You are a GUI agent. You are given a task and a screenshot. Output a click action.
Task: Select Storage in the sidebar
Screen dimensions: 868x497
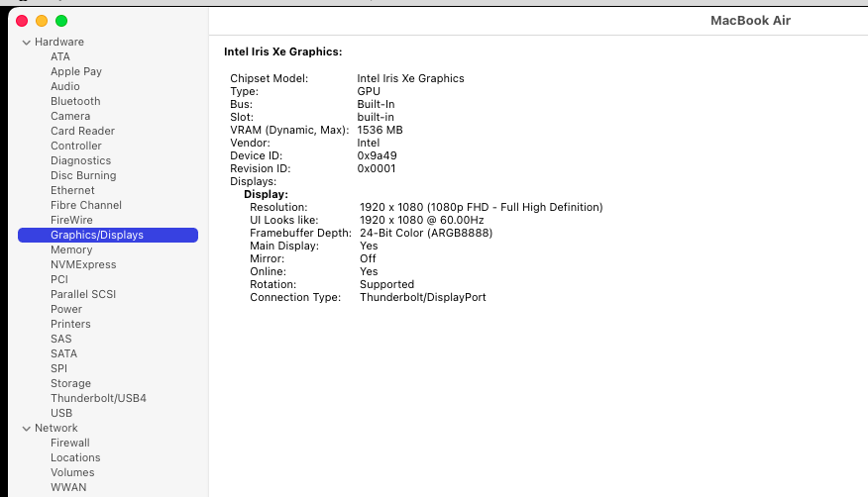(71, 384)
